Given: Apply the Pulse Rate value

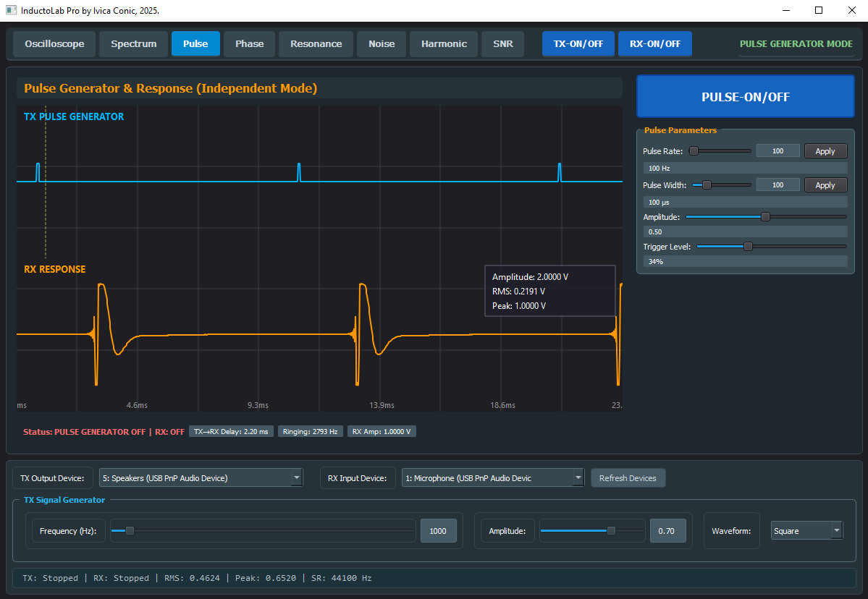Looking at the screenshot, I should point(825,151).
